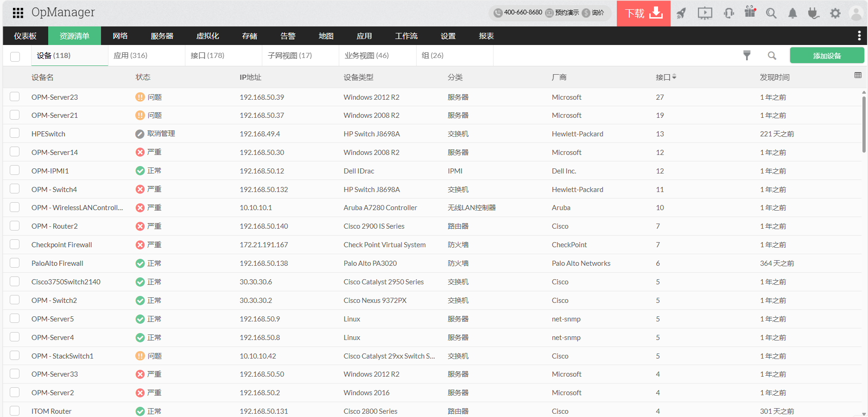
Task: Select the HPESwitch row checkbox
Action: click(x=15, y=133)
